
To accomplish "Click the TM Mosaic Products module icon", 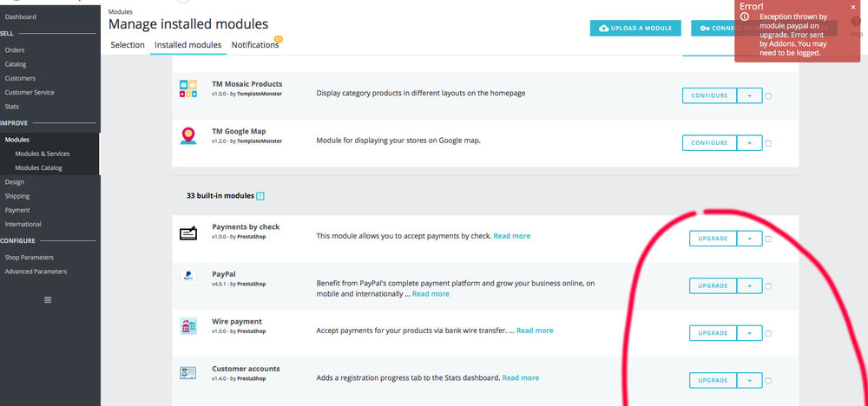I will click(x=188, y=88).
